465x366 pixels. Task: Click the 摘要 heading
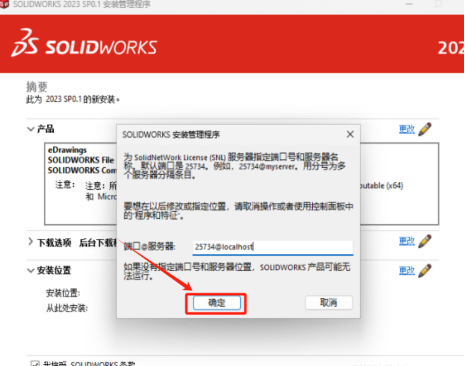coord(37,87)
